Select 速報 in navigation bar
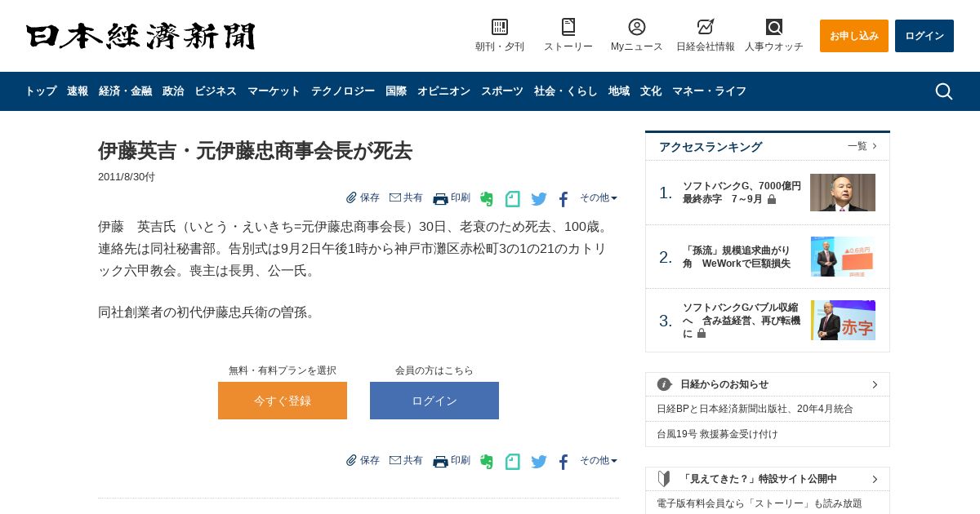Image resolution: width=980 pixels, height=514 pixels. click(78, 91)
